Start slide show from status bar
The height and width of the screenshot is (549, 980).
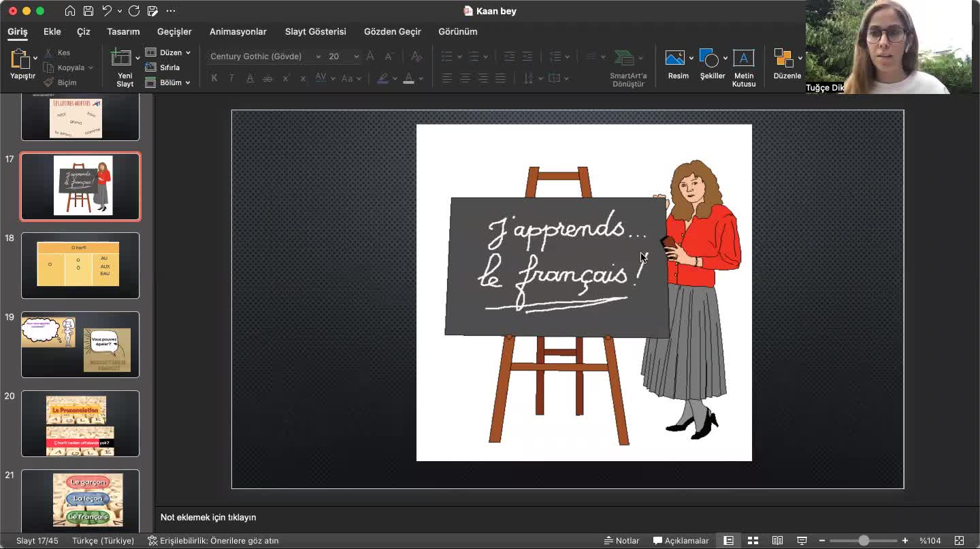click(802, 540)
